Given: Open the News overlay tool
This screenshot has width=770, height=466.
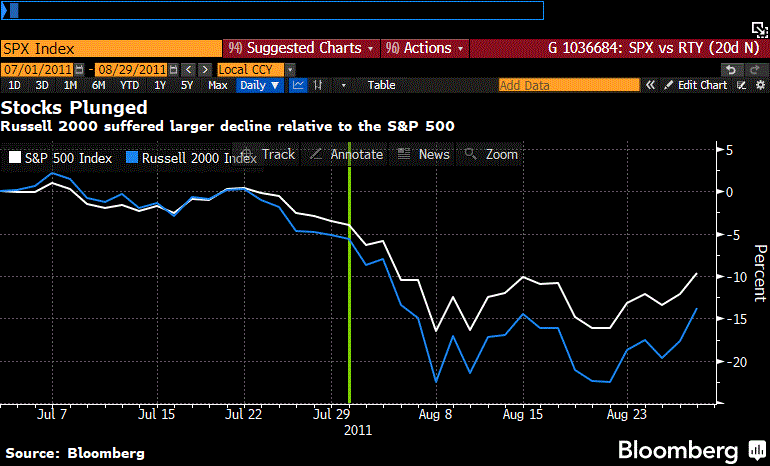Looking at the screenshot, I should pyautogui.click(x=423, y=154).
